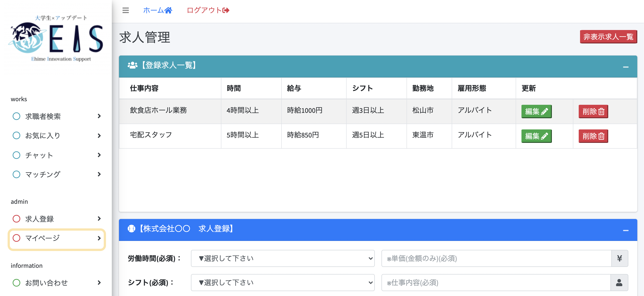Click the trash icon on 飲食店ホール業務 delete button
Image resolution: width=644 pixels, height=296 pixels.
coord(601,112)
